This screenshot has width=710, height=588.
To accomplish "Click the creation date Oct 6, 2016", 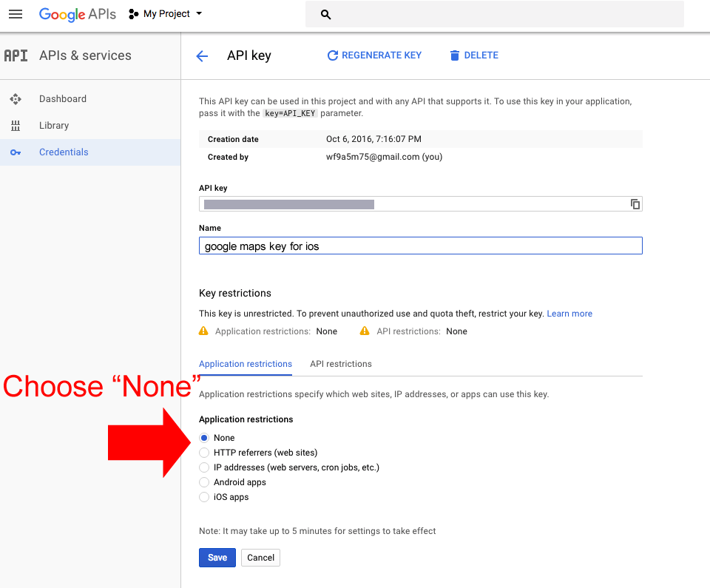I will (373, 139).
